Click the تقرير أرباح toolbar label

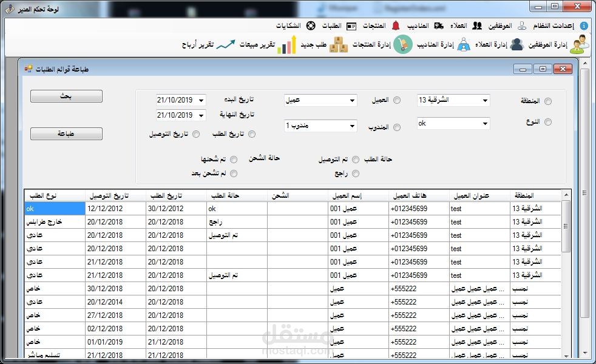(198, 44)
